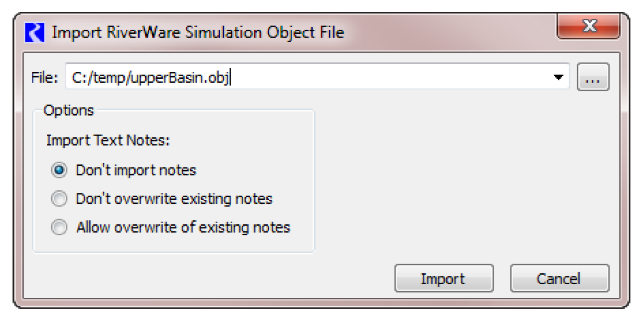Click the "File:" label

coord(45,78)
